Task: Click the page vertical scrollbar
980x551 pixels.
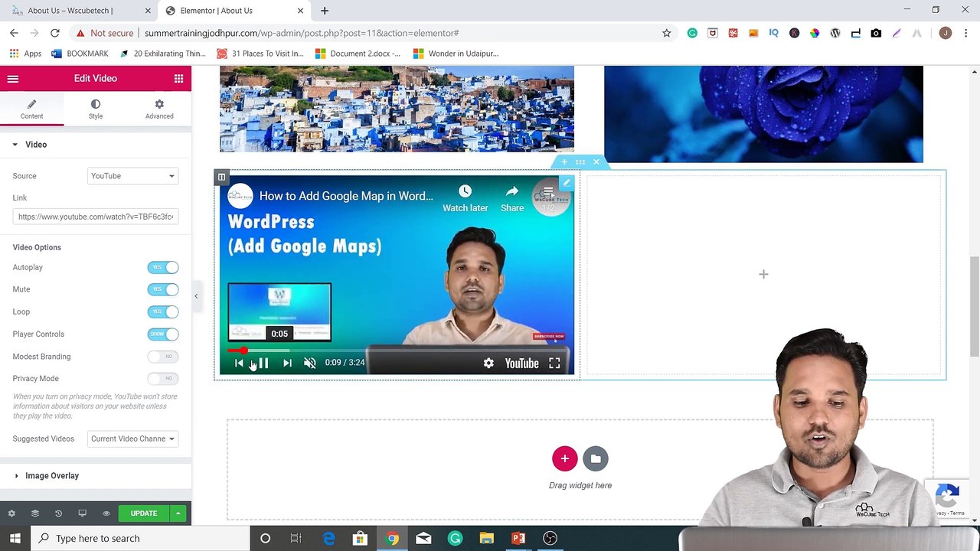Action: (x=975, y=306)
